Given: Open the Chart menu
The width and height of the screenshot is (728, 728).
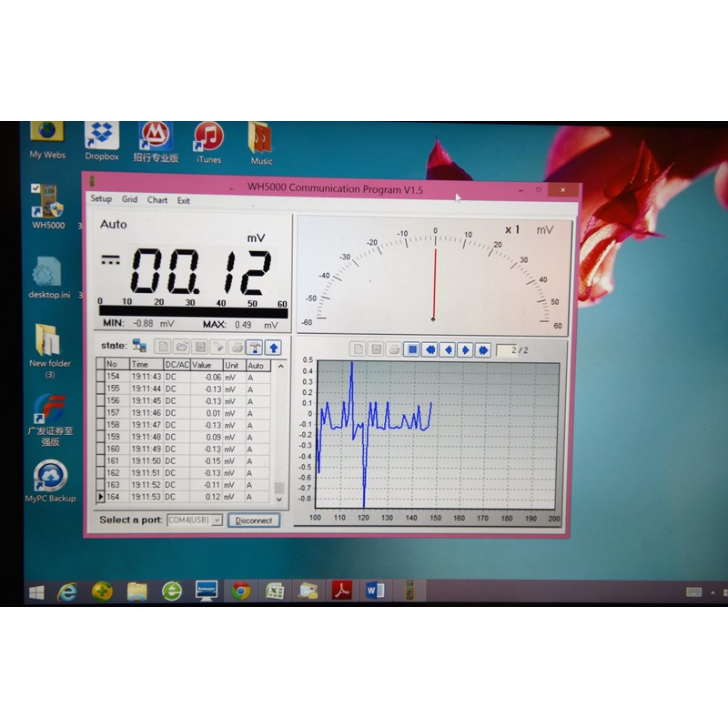Looking at the screenshot, I should (157, 200).
